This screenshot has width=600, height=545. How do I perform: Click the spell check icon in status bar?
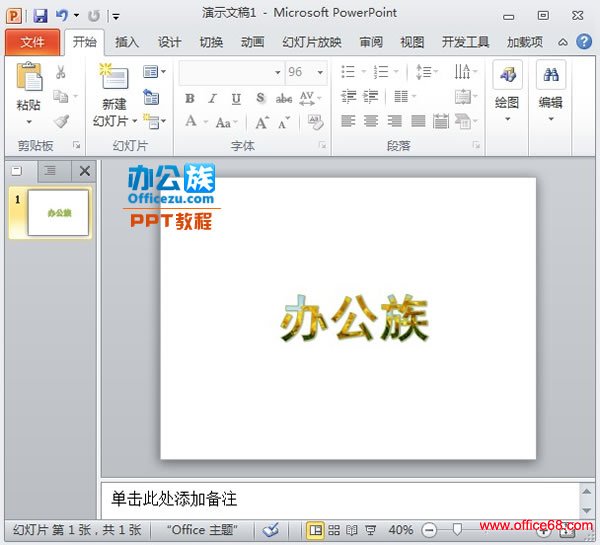pos(271,530)
